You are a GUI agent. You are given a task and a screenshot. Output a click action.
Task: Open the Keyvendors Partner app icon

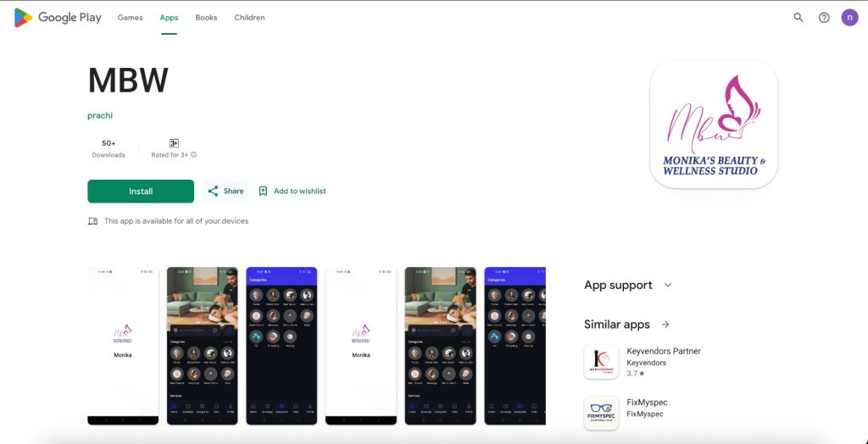601,362
